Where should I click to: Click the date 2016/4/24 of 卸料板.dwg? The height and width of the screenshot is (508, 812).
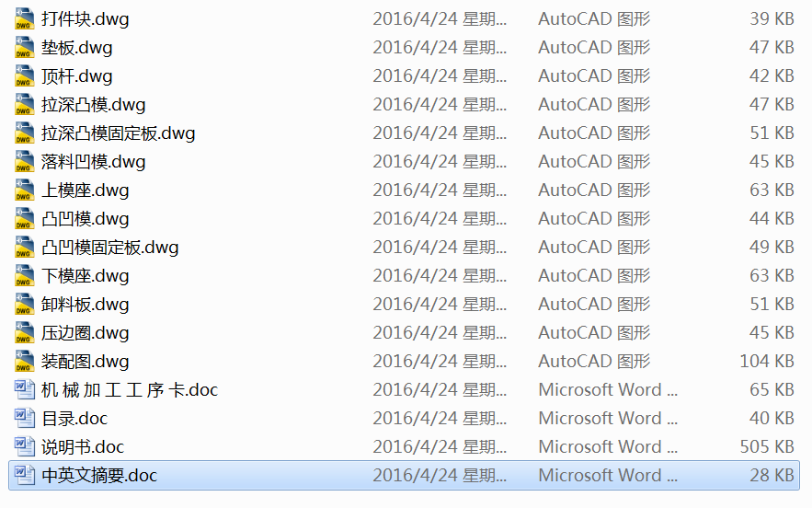440,304
